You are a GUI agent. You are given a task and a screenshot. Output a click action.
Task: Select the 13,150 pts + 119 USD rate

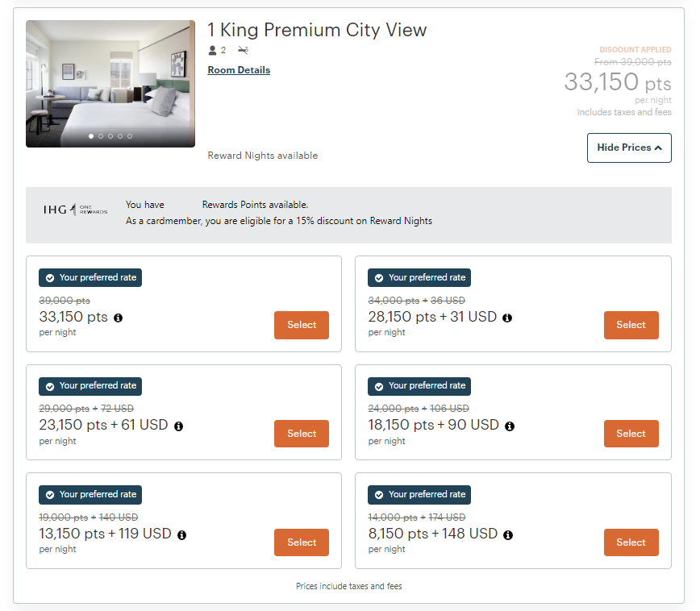(301, 542)
